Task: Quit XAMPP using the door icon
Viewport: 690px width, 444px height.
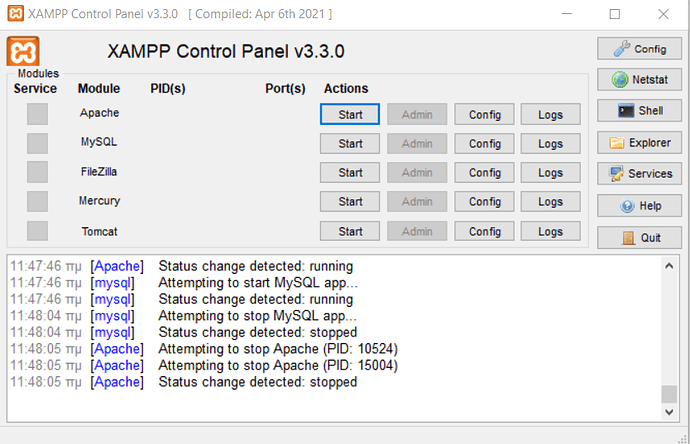Action: pyautogui.click(x=628, y=238)
